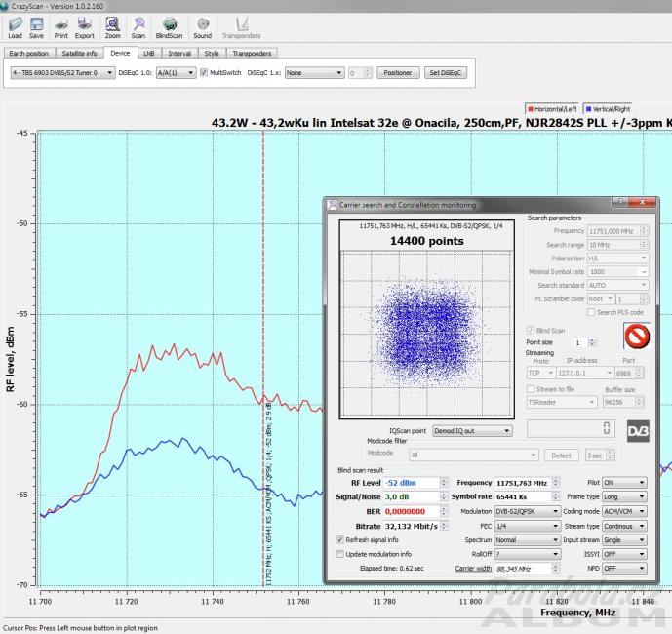Switch to the Interval tab
Screen dimensions: 672x634
pos(179,53)
